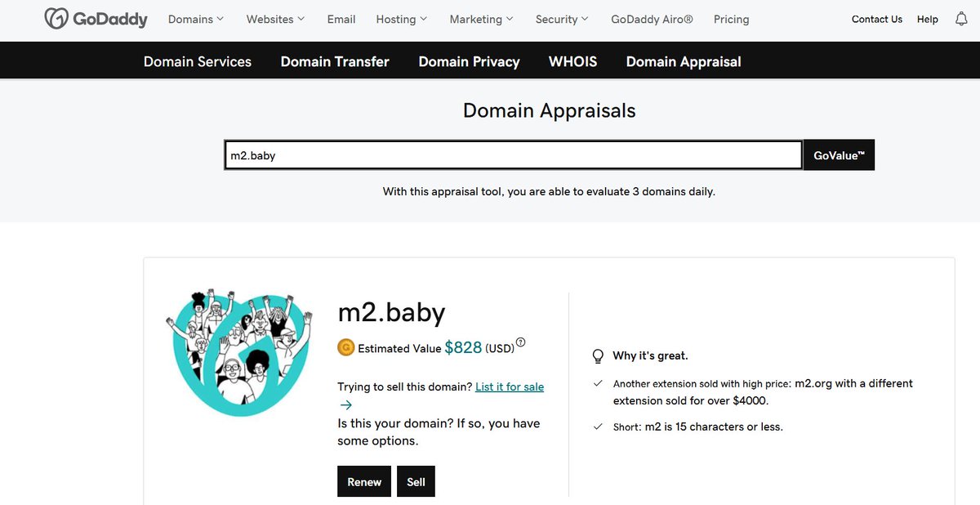The width and height of the screenshot is (980, 505).
Task: Expand the Marketing dropdown menu
Action: 482,19
